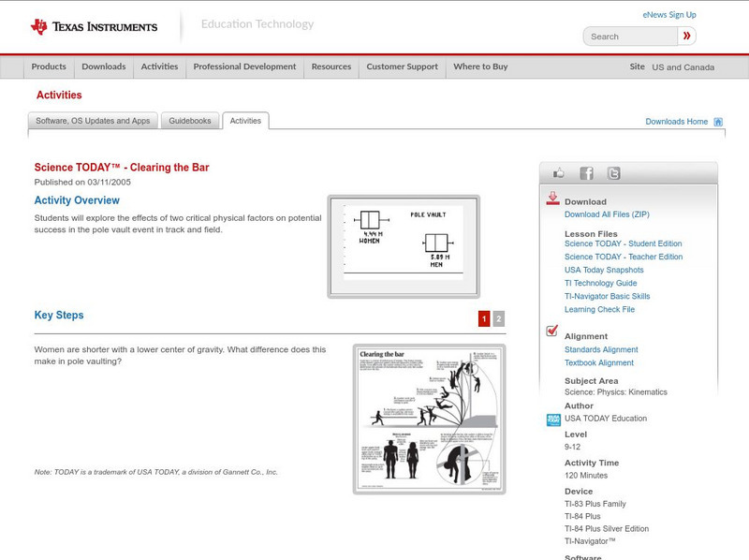Change site region US and Canada
Viewport: 749px width, 560px height.
pyautogui.click(x=683, y=67)
